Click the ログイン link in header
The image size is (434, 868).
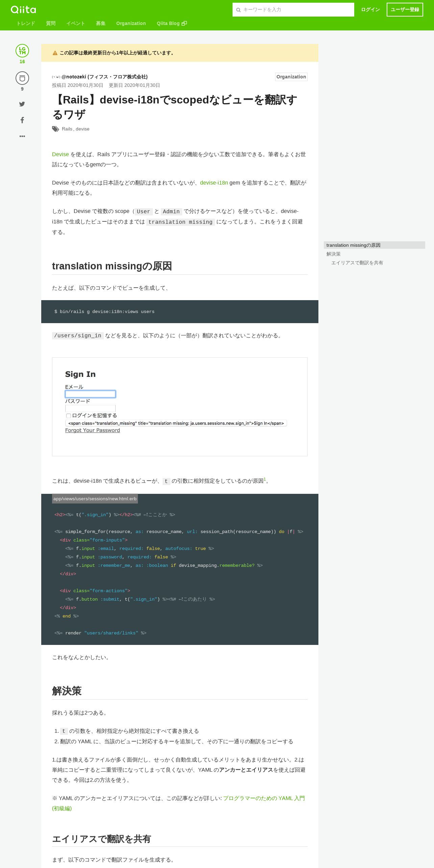click(x=370, y=10)
